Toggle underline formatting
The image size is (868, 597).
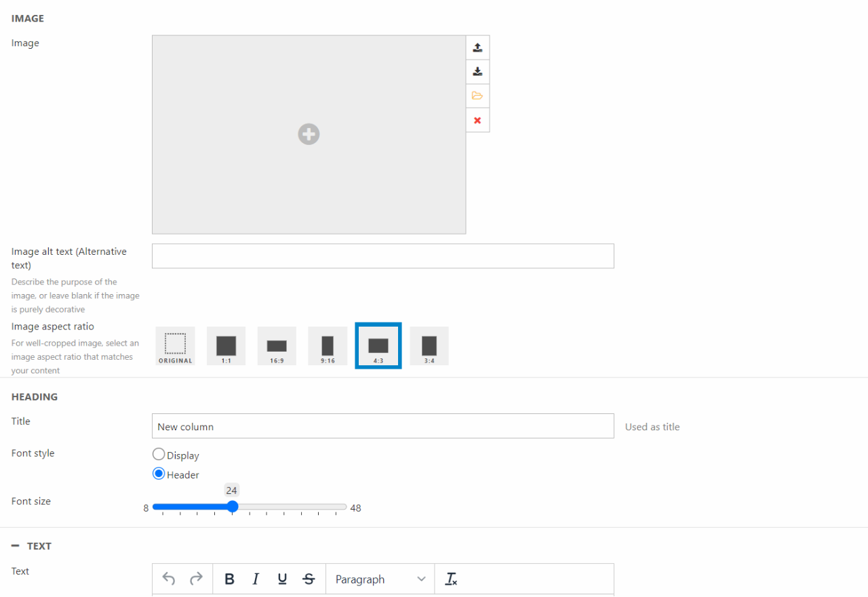[x=282, y=579]
